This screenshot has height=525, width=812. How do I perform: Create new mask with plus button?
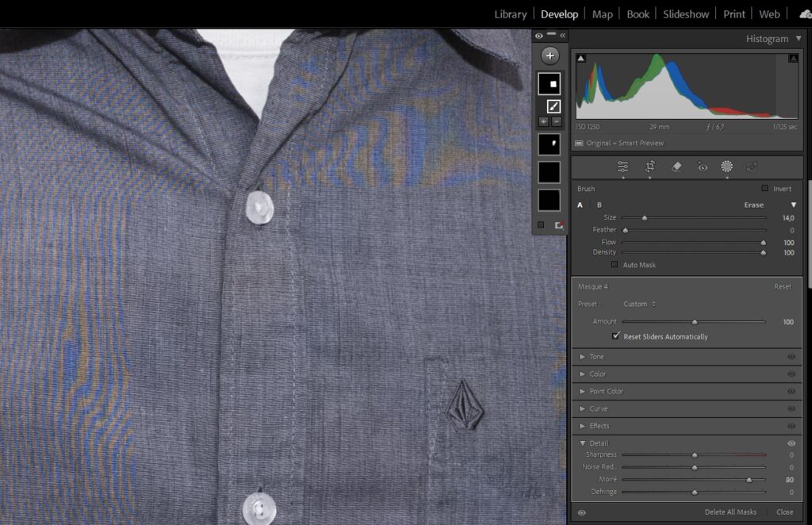549,56
